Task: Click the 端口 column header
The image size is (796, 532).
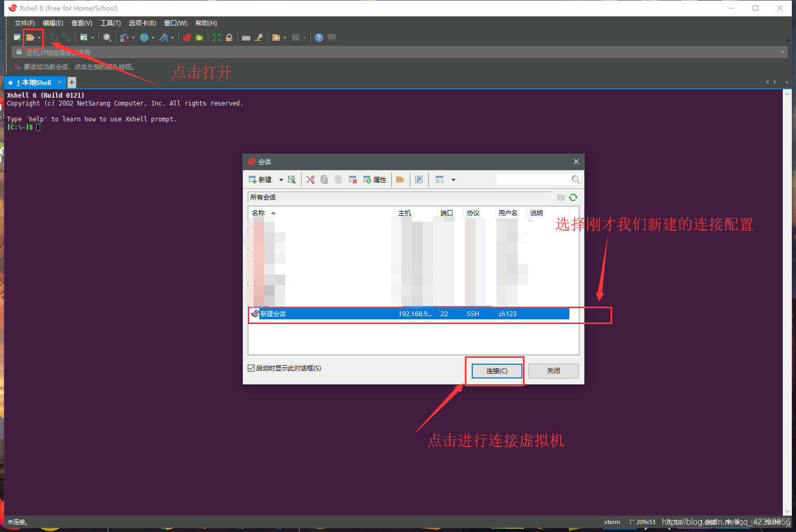Action: [451, 213]
